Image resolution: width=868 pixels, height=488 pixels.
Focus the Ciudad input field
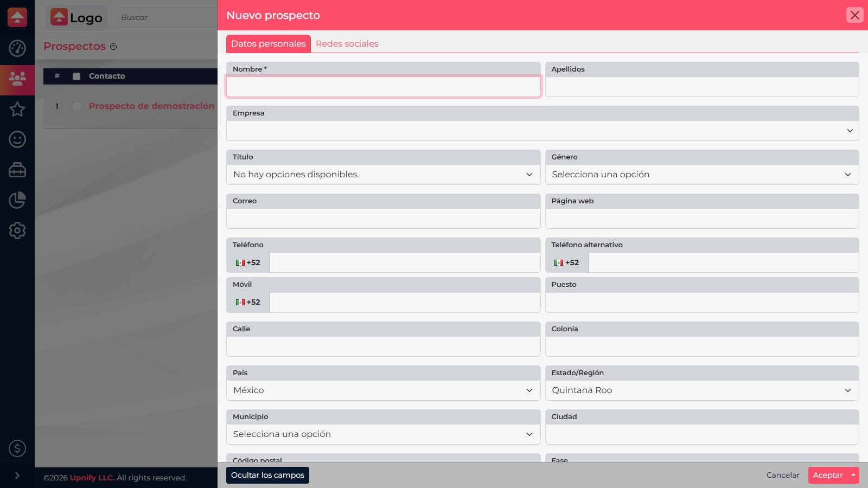point(702,434)
